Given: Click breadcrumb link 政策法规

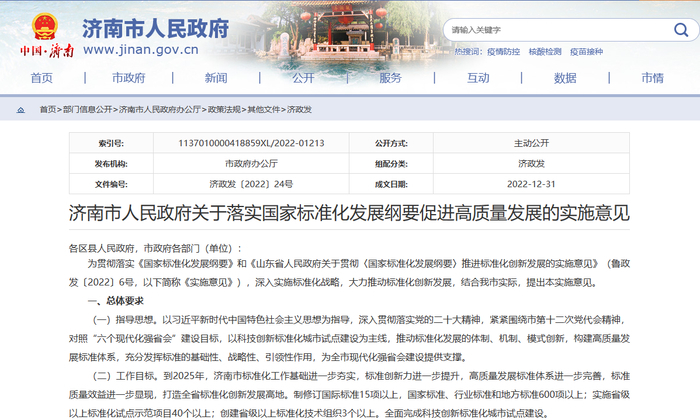Looking at the screenshot, I should (224, 109).
